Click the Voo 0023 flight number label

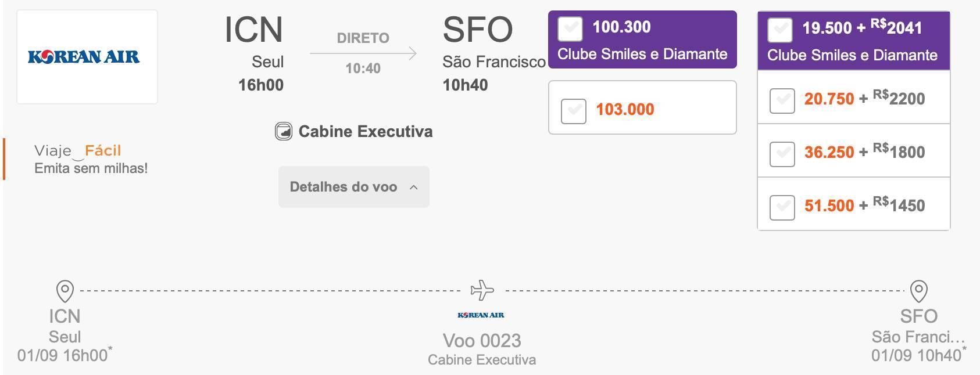tap(482, 340)
